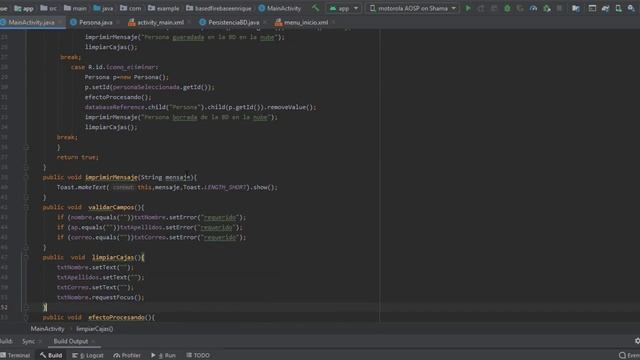Viewport: 640px width, 360px height.
Task: Click limpiarCajas() in the editor breadcrumb bar
Action: tap(95, 329)
